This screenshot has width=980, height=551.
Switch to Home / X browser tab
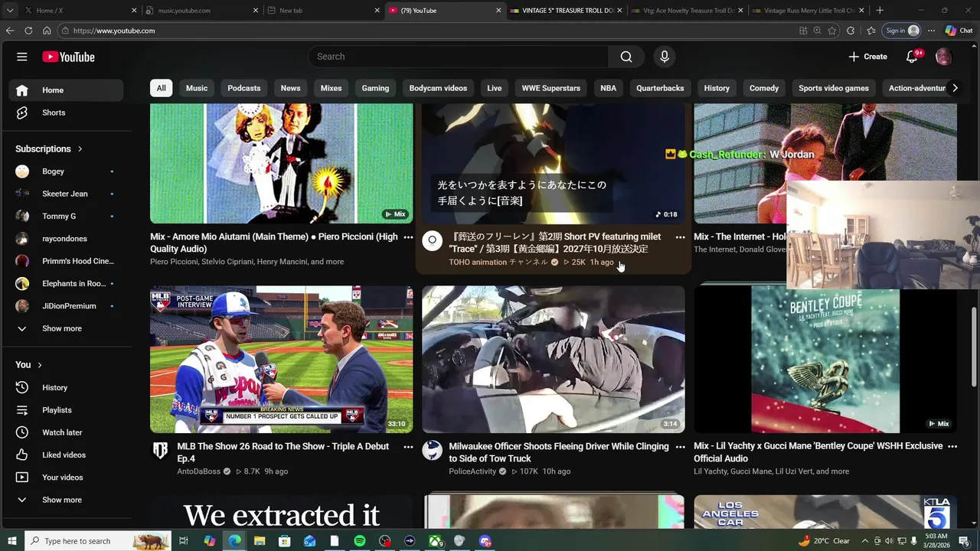click(80, 11)
